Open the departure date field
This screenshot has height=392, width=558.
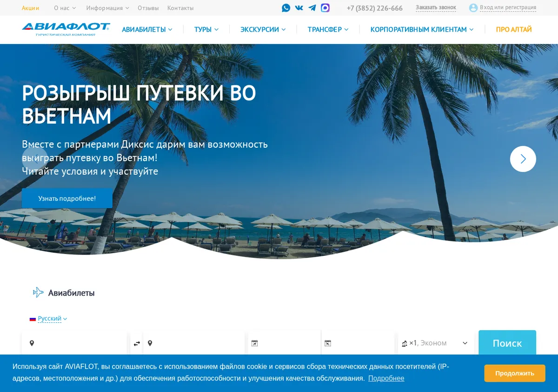[x=285, y=343]
